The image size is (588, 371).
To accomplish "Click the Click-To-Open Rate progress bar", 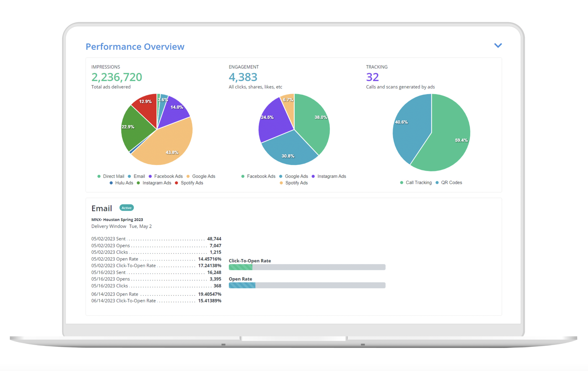I will (x=307, y=267).
